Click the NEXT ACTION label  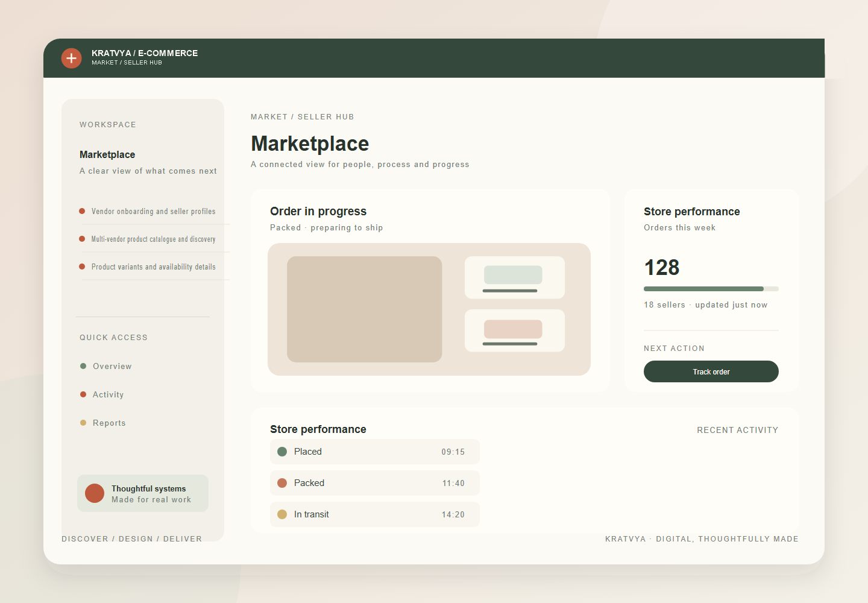coord(674,349)
